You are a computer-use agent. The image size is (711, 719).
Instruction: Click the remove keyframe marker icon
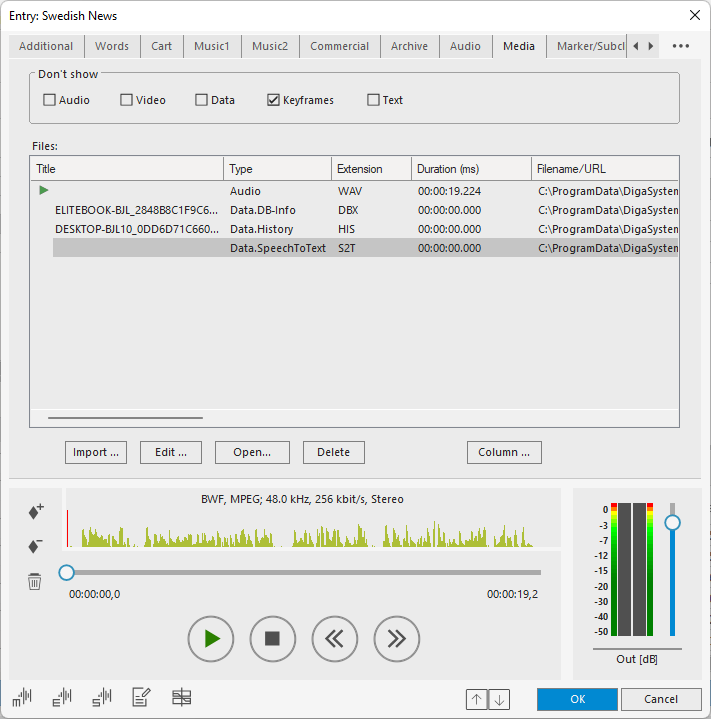pyautogui.click(x=35, y=546)
